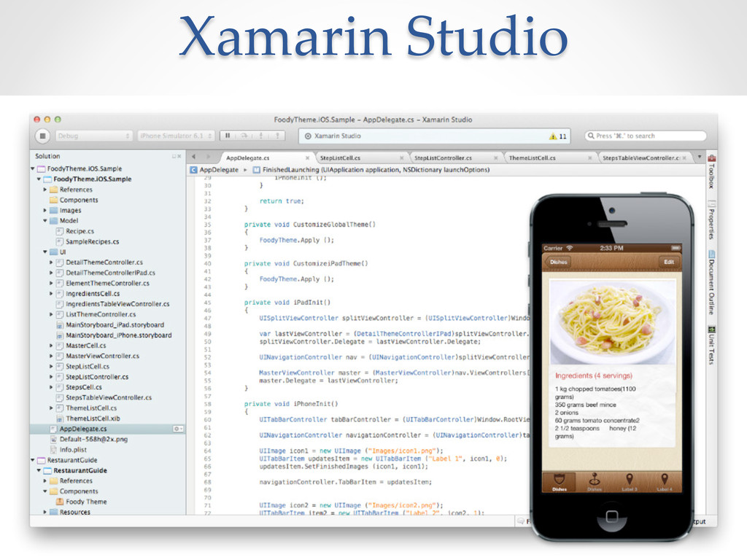Switch to the StepListController.cs tab
This screenshot has height=560, width=747.
click(x=443, y=157)
